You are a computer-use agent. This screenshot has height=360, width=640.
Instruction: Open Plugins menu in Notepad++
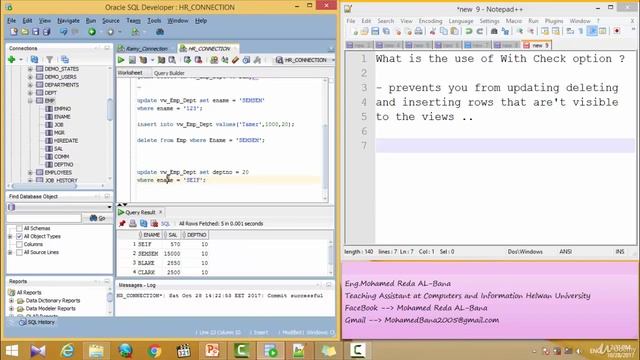554,21
